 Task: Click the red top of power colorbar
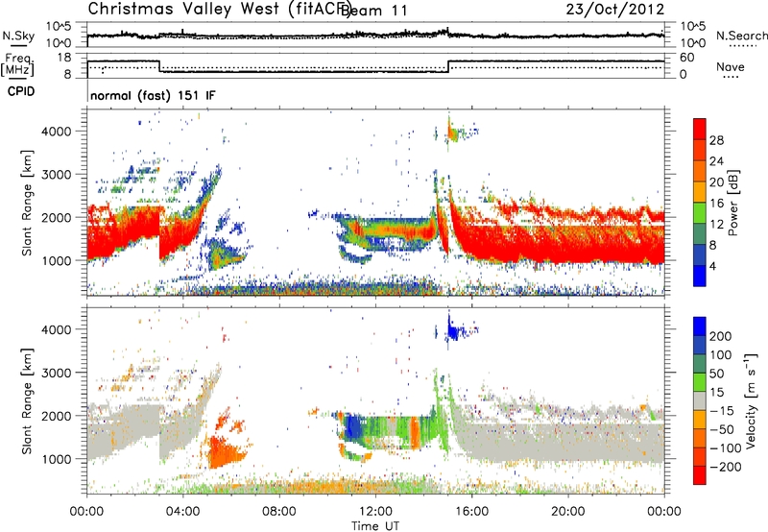700,130
